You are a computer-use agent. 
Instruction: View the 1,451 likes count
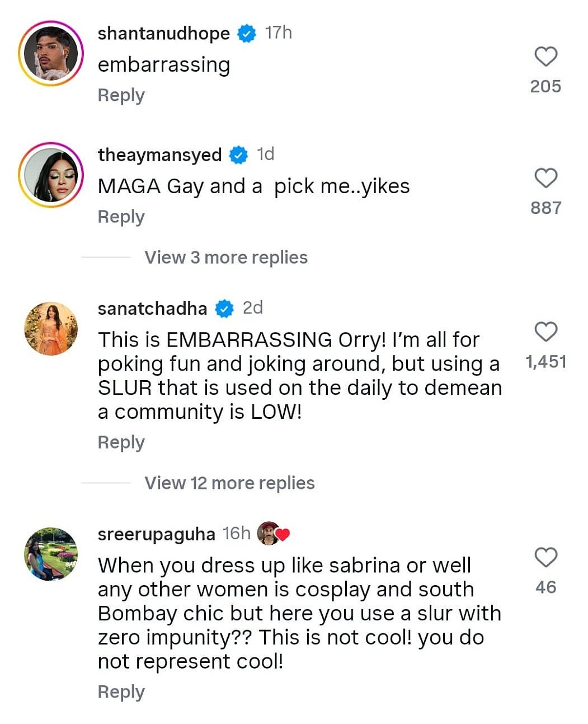point(545,362)
